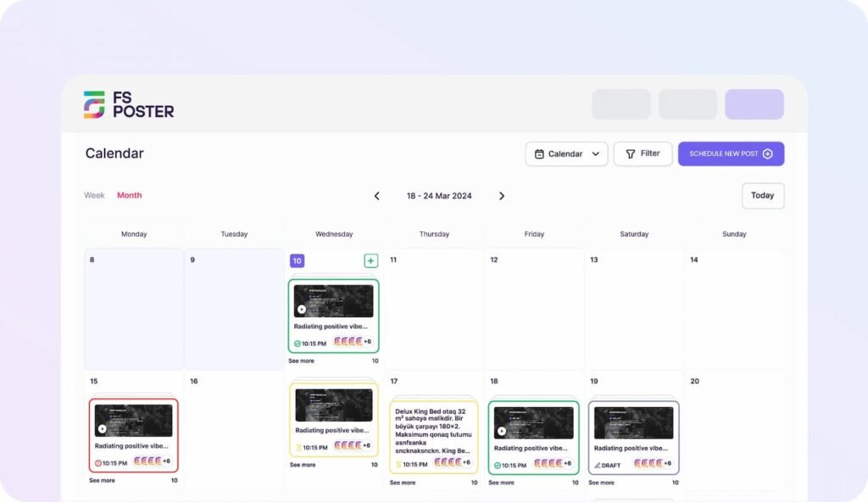Click account avatars on day 19 draft post
This screenshot has width=868, height=502.
point(648,463)
